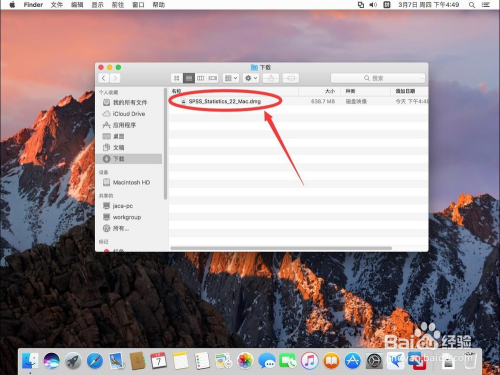Image resolution: width=500 pixels, height=375 pixels.
Task: Open FaceTime from the Dock
Action: point(288,361)
